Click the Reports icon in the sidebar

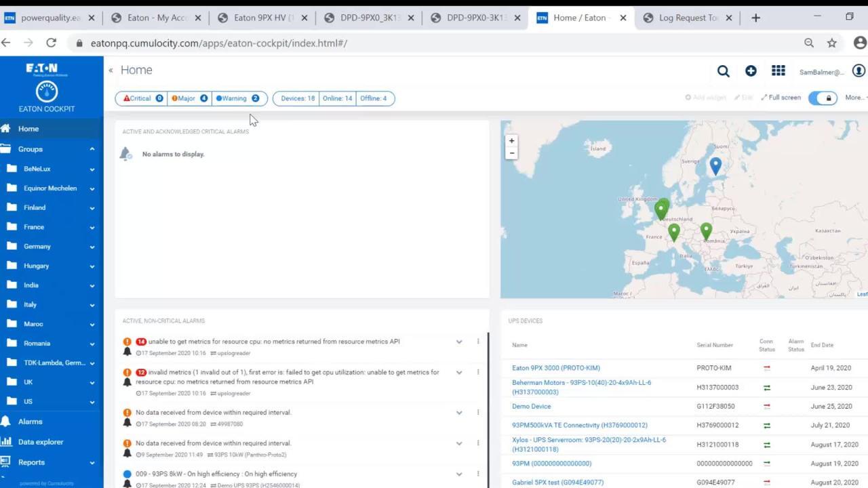5,462
